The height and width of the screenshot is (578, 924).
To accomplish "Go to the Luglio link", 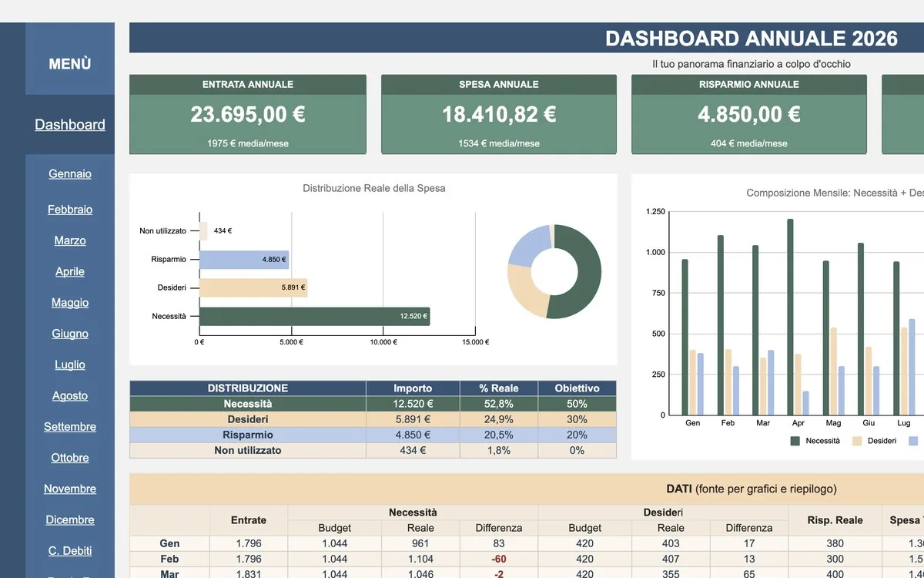I will tap(70, 365).
